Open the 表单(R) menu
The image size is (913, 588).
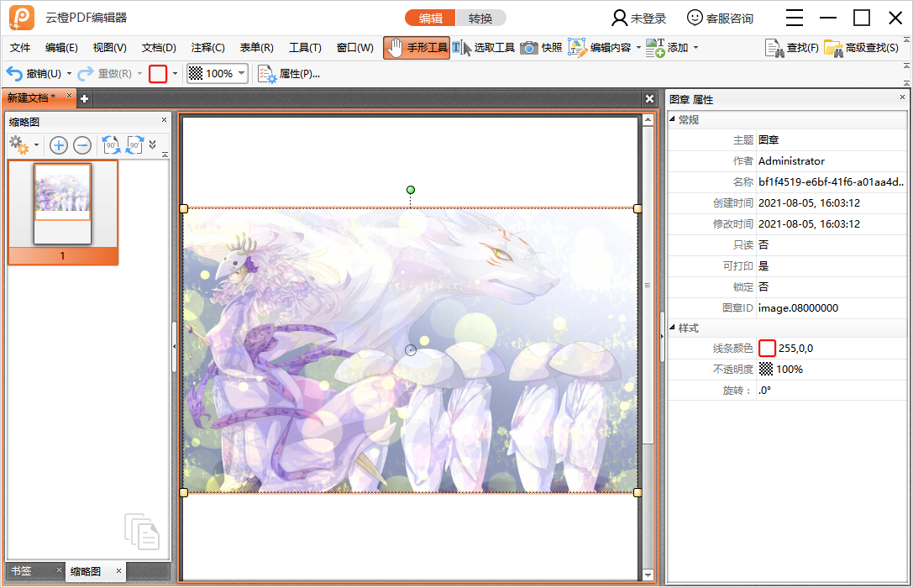pyautogui.click(x=257, y=48)
